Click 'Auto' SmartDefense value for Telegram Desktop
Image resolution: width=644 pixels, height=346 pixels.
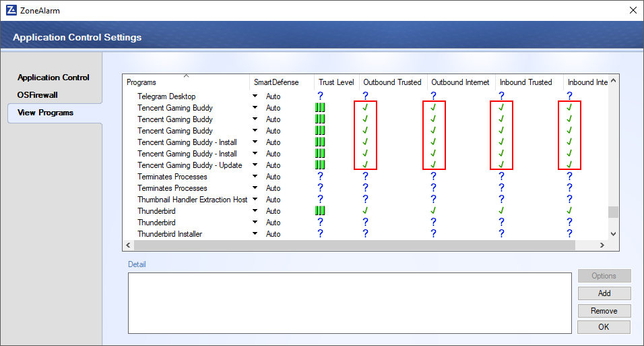(273, 96)
